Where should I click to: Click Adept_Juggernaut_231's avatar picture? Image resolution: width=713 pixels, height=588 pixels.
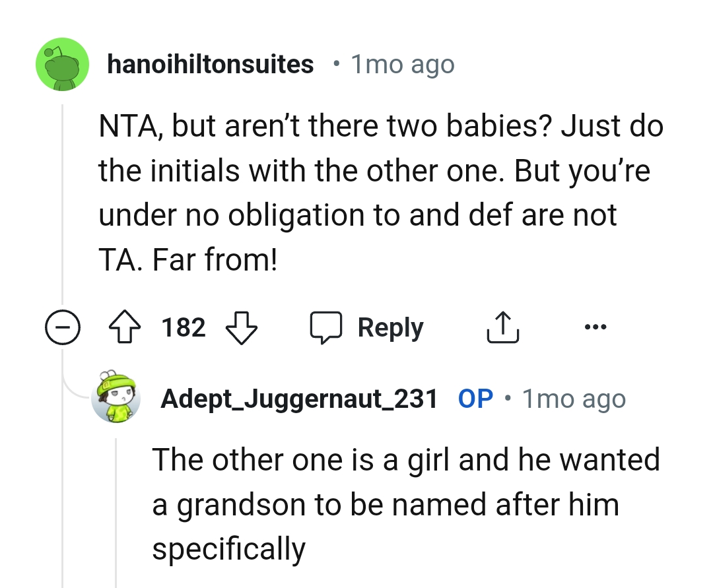(x=117, y=397)
